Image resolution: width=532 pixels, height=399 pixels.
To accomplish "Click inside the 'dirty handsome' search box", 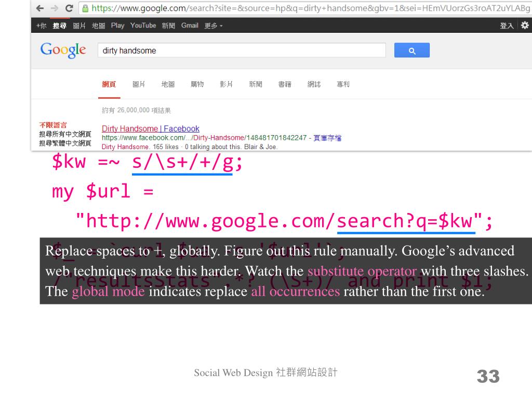I will 242,50.
